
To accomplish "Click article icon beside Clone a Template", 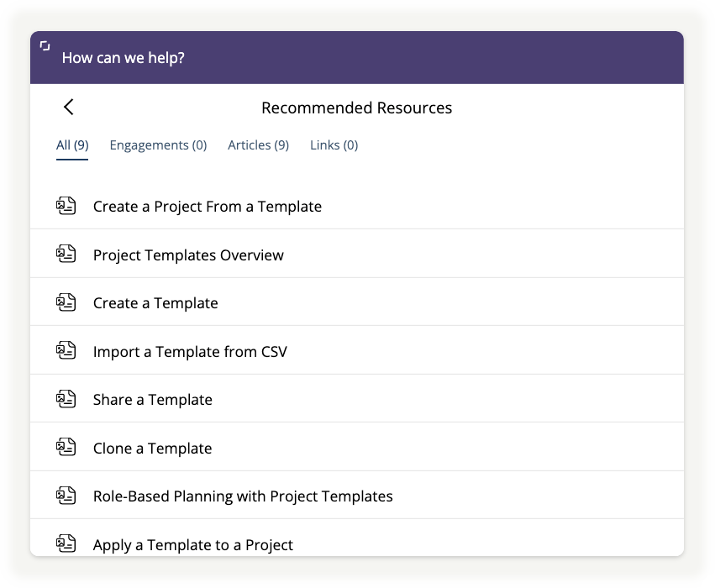I will pos(66,447).
